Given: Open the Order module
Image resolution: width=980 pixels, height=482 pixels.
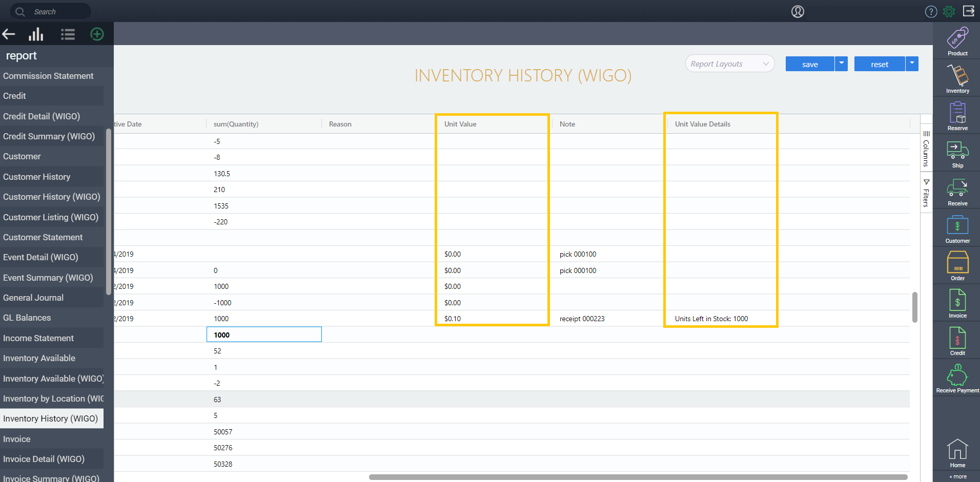Looking at the screenshot, I should pyautogui.click(x=957, y=266).
